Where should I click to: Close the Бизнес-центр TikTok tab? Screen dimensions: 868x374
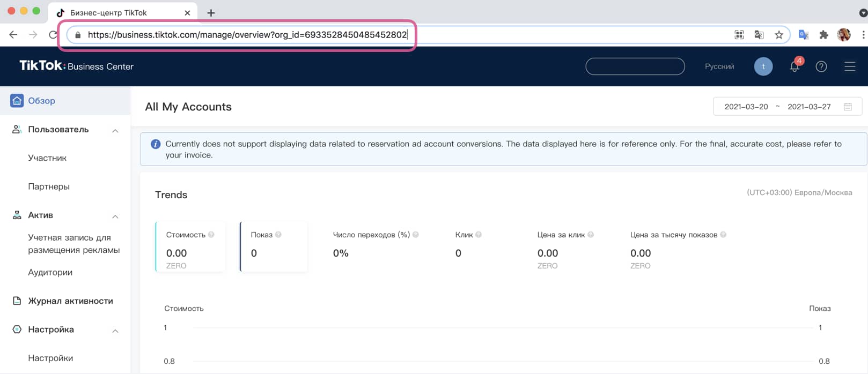point(187,13)
